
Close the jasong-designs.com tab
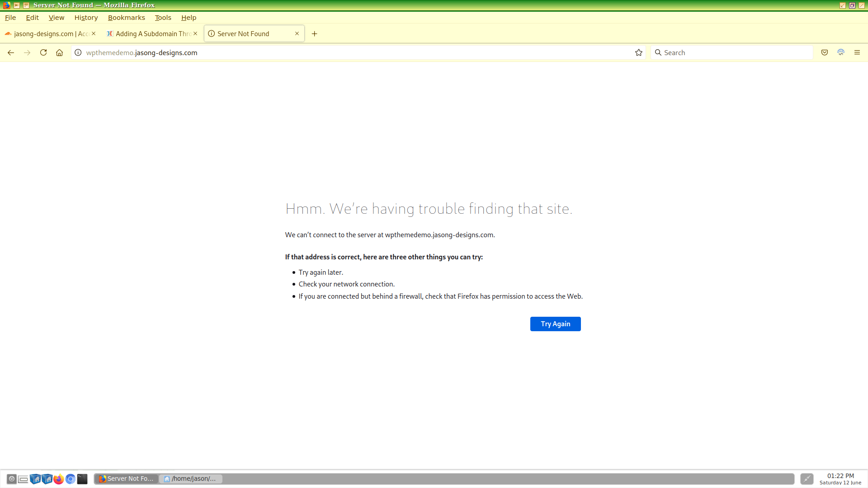tap(94, 33)
